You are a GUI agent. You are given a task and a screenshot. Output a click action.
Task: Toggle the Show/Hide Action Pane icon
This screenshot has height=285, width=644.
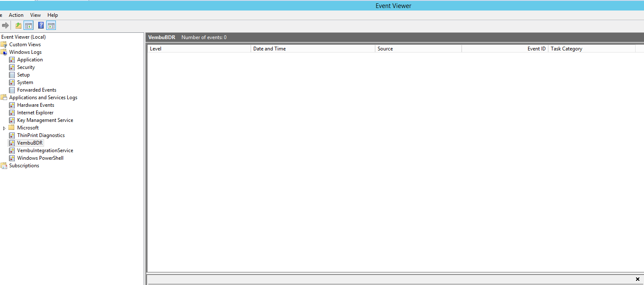click(x=51, y=26)
